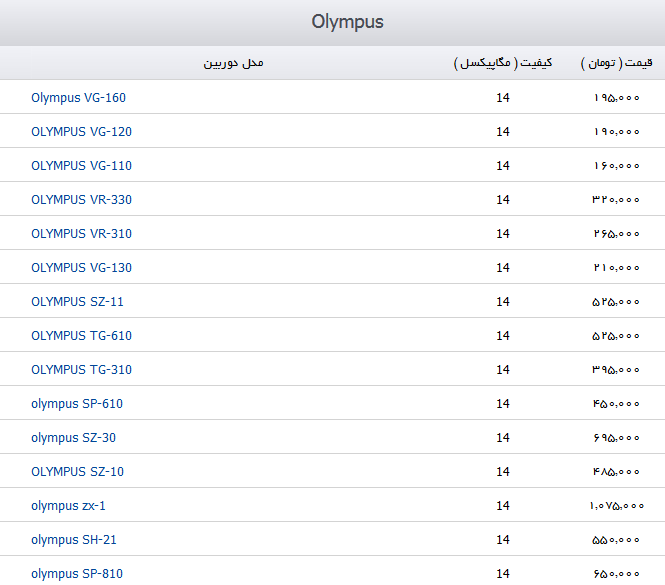The height and width of the screenshot is (585, 665).
Task: Click the قیمت ( تومان ) column header
Action: pos(617,63)
